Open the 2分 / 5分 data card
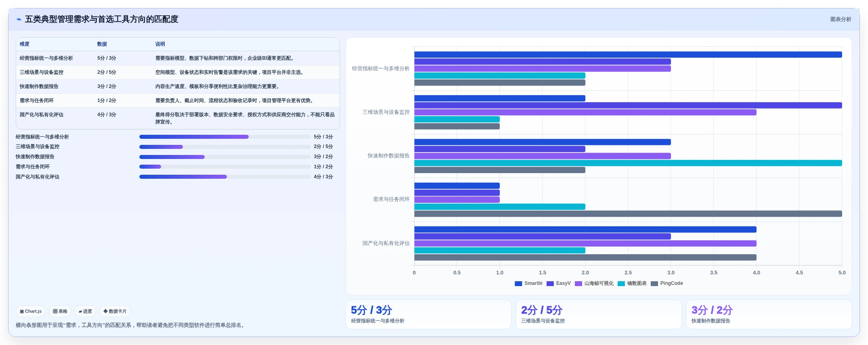This screenshot has height=345, width=868. pyautogui.click(x=599, y=314)
